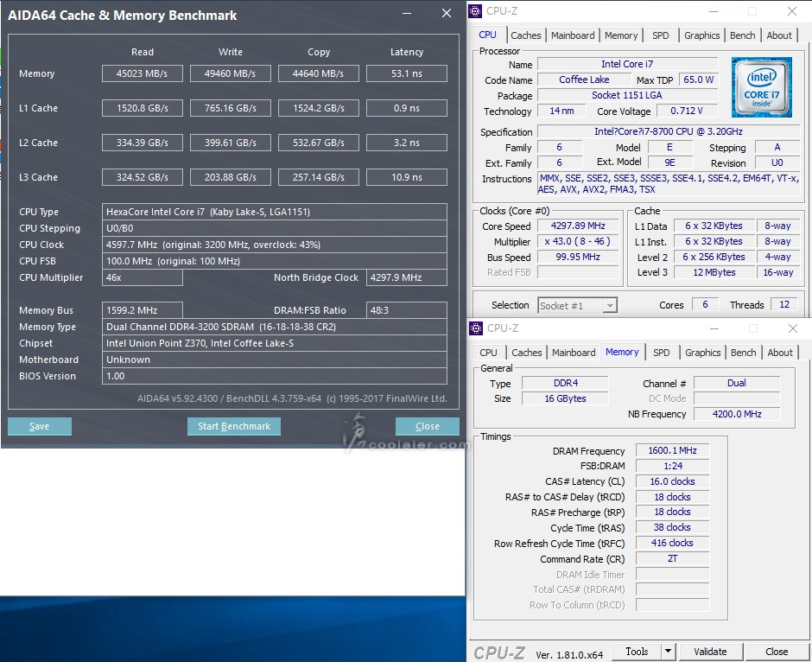Click the L3 Cache Latency value 10.9 ns
This screenshot has height=662, width=812.
[x=407, y=177]
